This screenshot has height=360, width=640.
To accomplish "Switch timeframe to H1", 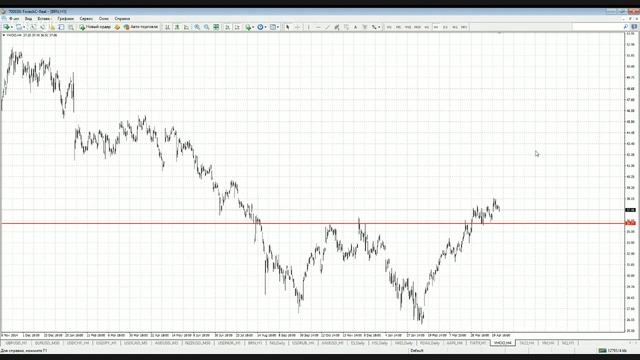I will [x=427, y=27].
